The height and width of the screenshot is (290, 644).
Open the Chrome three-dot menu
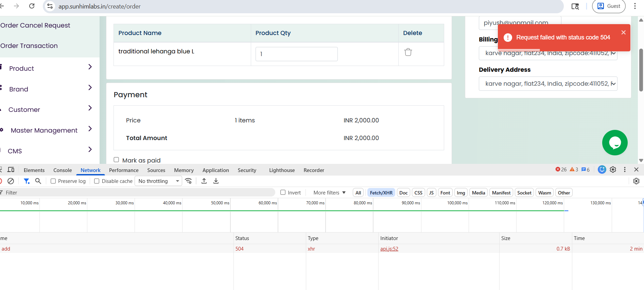click(x=635, y=6)
